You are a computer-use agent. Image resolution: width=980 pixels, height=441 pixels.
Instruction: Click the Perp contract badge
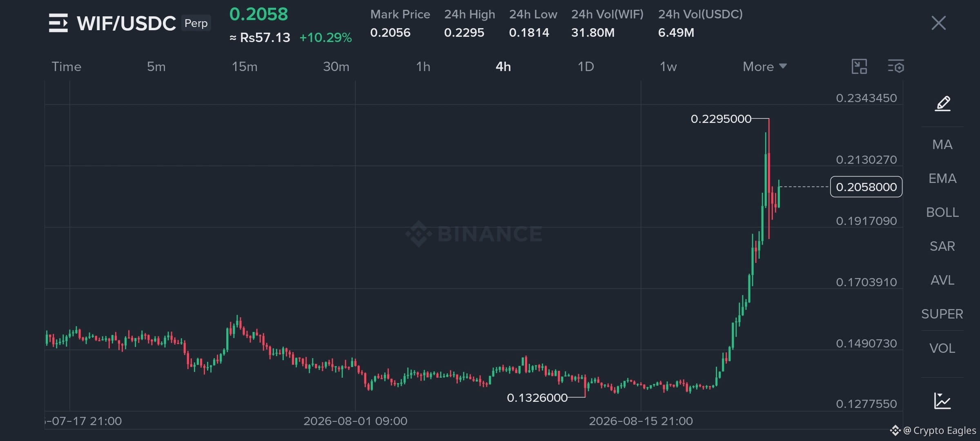click(x=196, y=23)
